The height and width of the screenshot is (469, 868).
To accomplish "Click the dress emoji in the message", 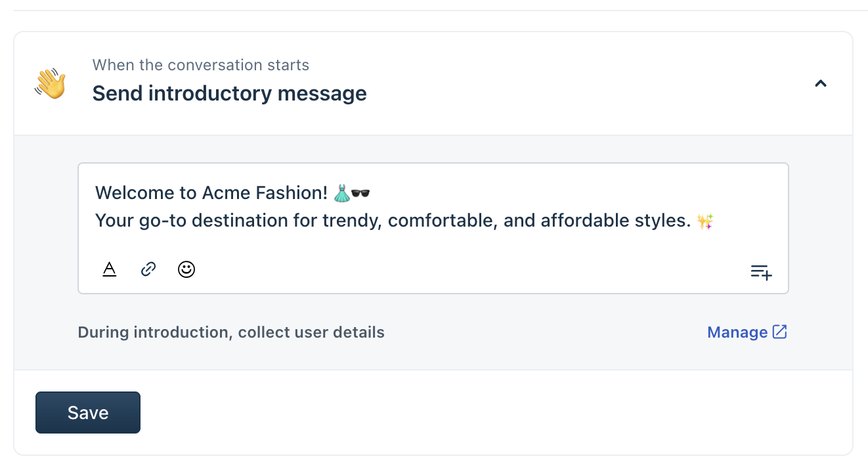I will click(x=341, y=193).
